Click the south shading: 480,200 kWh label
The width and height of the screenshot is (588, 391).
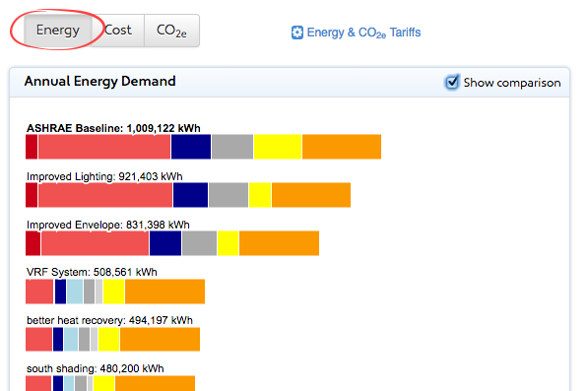pos(96,369)
